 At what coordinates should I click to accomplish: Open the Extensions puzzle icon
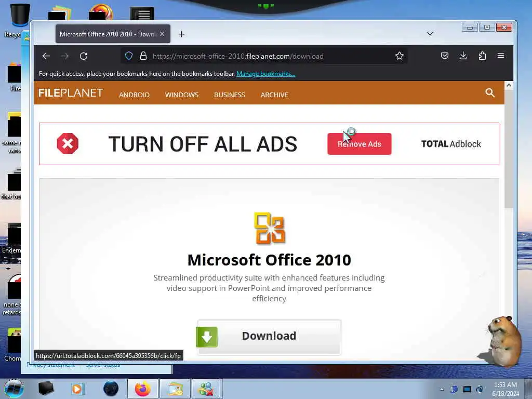click(x=482, y=56)
